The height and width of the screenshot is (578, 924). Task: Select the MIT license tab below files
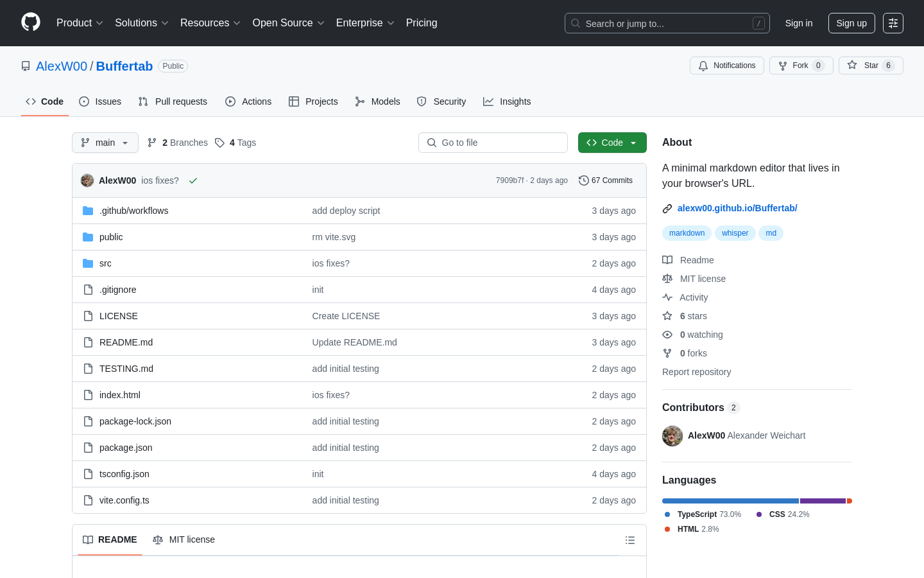[184, 539]
